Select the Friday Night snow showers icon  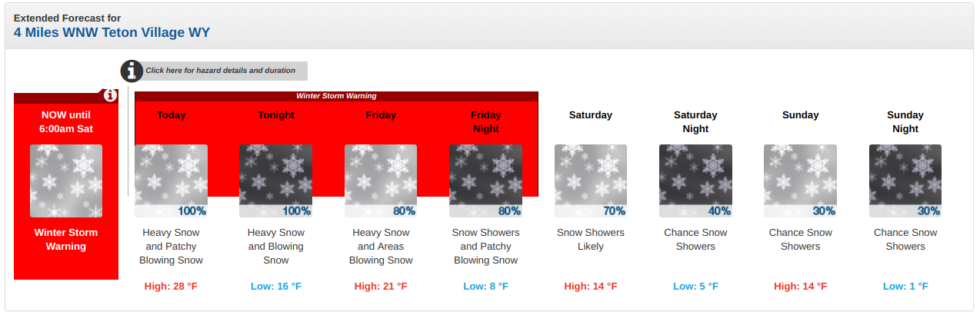(x=485, y=181)
